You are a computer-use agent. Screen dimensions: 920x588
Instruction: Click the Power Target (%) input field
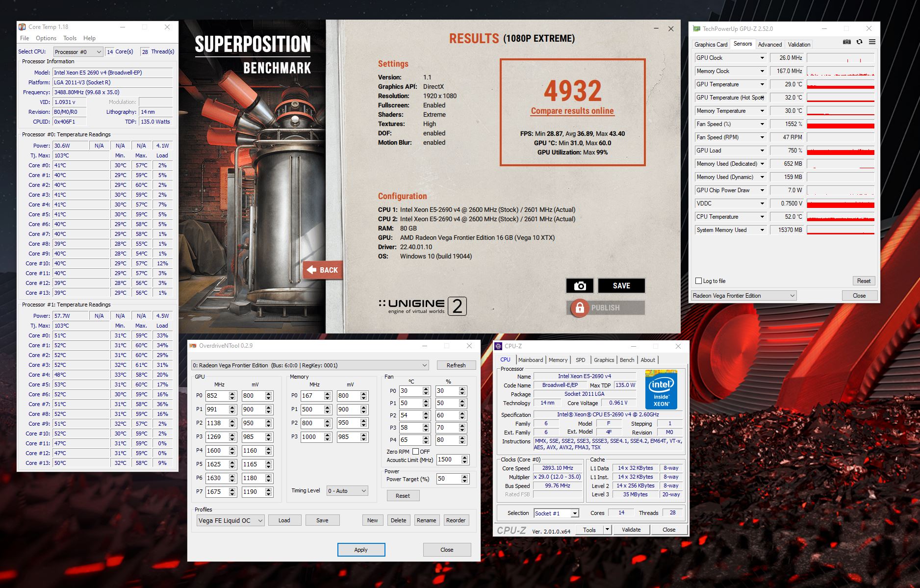pos(448,479)
